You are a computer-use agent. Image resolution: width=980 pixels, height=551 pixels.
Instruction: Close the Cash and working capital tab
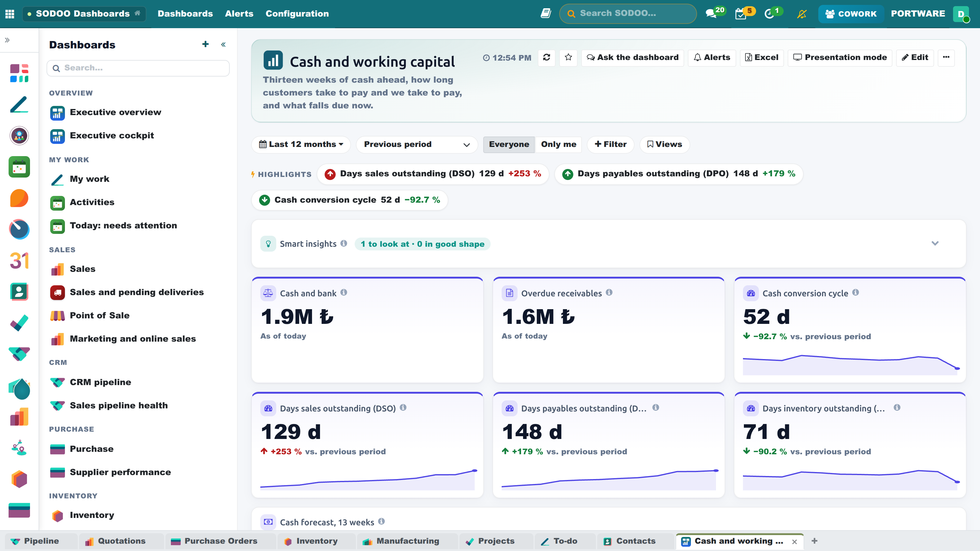click(x=794, y=542)
